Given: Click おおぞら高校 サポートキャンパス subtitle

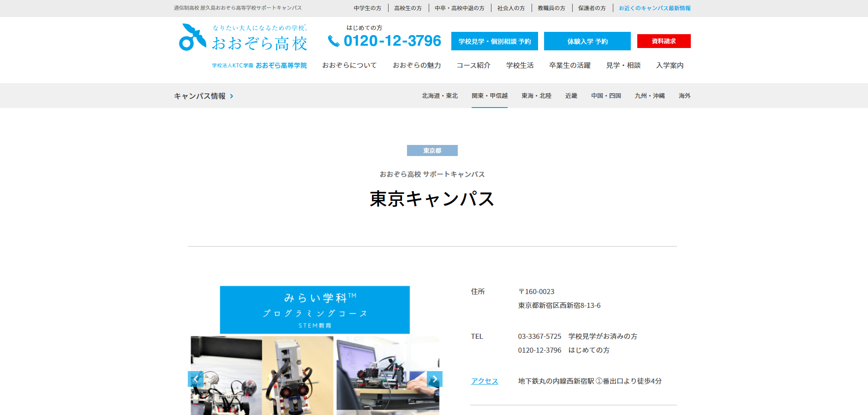Looking at the screenshot, I should tap(432, 174).
